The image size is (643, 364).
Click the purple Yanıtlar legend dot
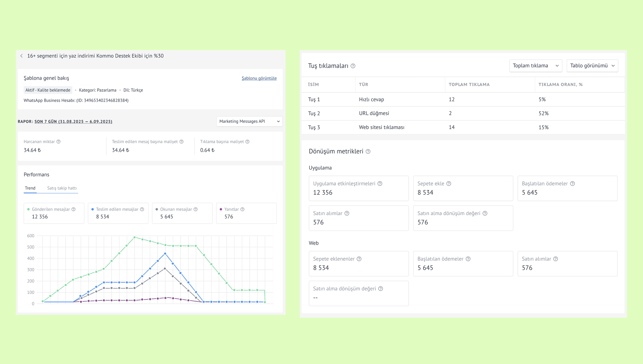pyautogui.click(x=221, y=209)
